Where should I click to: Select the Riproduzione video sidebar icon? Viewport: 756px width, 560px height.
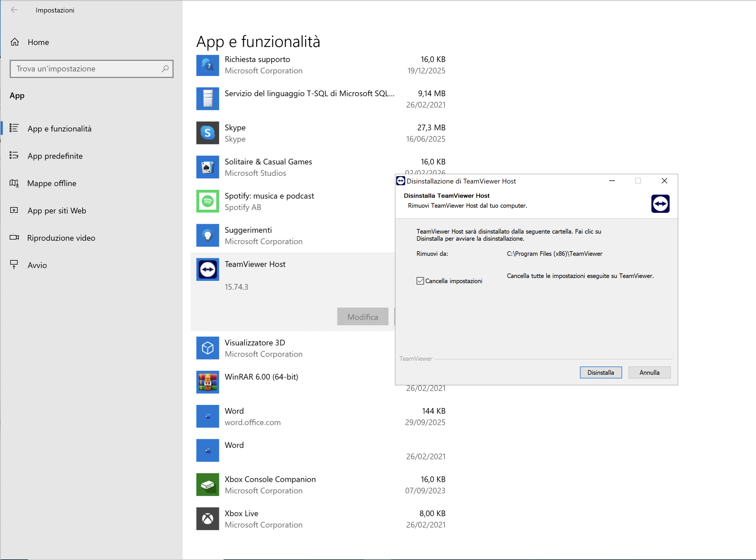14,237
